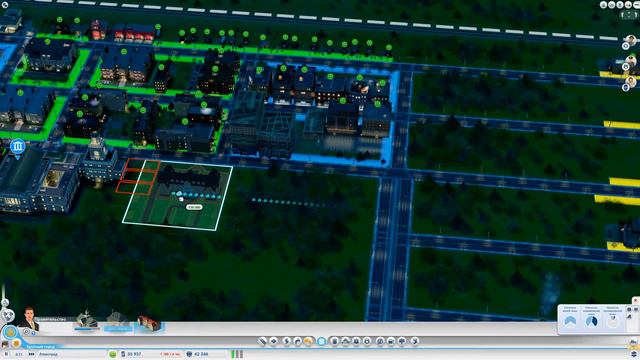This screenshot has width=640, height=360.
Task: Open the Mass Transit bus menu
Action: pos(391,341)
